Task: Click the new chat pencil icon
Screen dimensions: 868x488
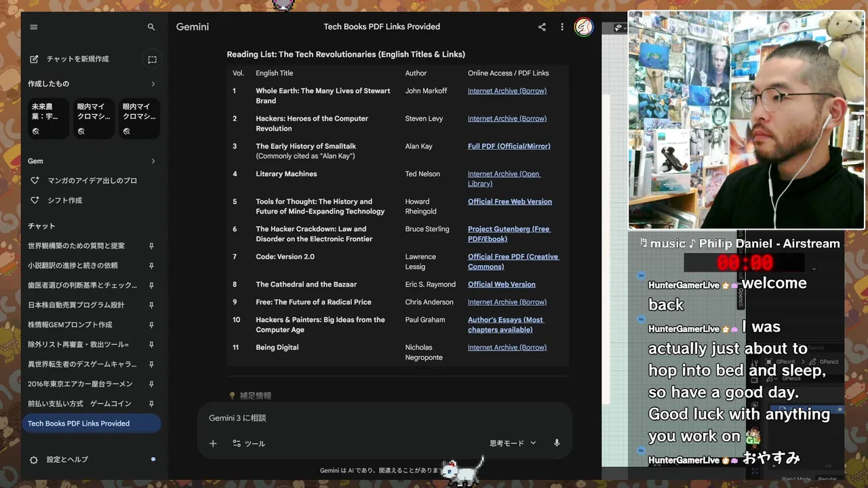Action: pos(34,59)
